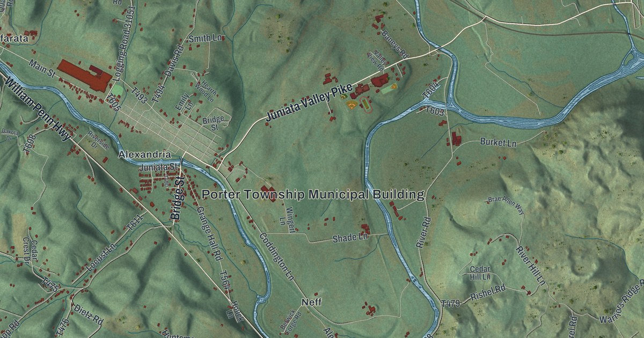The width and height of the screenshot is (644, 338).
Task: Select the William Penn Hwy label
Action: [39, 109]
